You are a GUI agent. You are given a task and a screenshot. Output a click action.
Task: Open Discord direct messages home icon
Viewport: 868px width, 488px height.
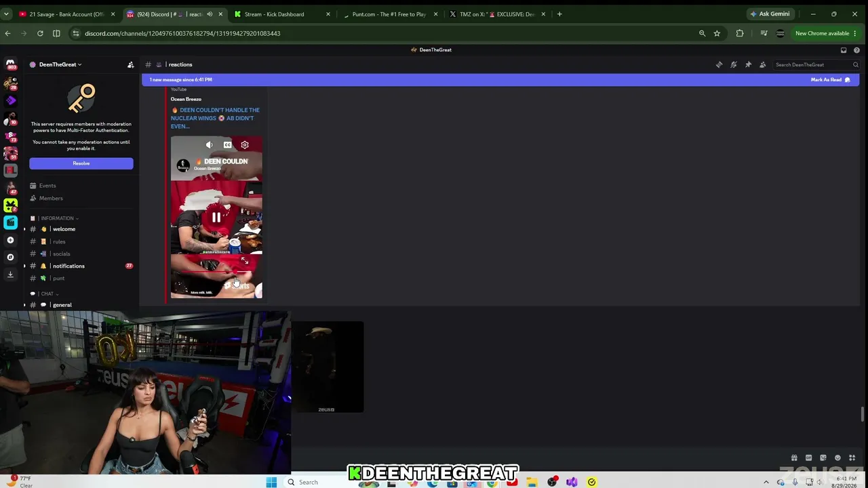click(11, 65)
